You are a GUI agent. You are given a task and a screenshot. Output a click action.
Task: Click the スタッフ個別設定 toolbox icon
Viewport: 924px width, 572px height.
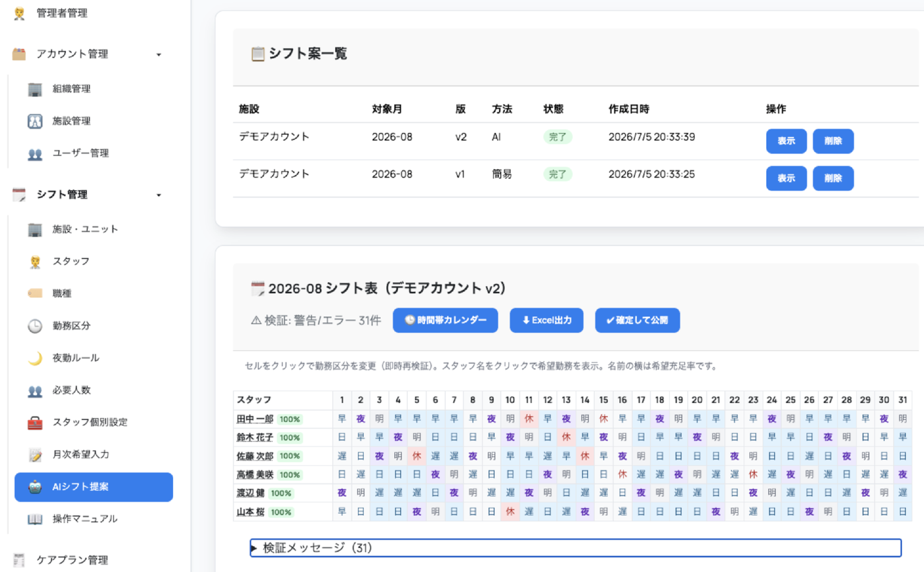tap(35, 423)
